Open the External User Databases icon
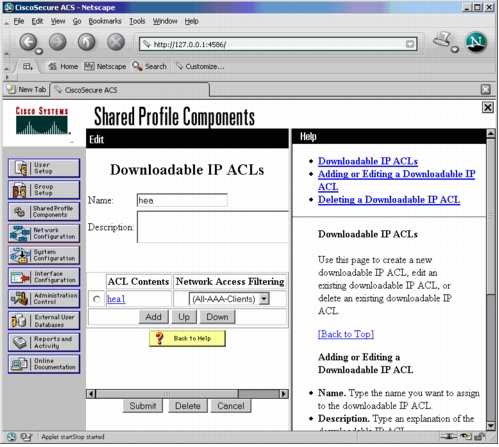 (x=44, y=321)
